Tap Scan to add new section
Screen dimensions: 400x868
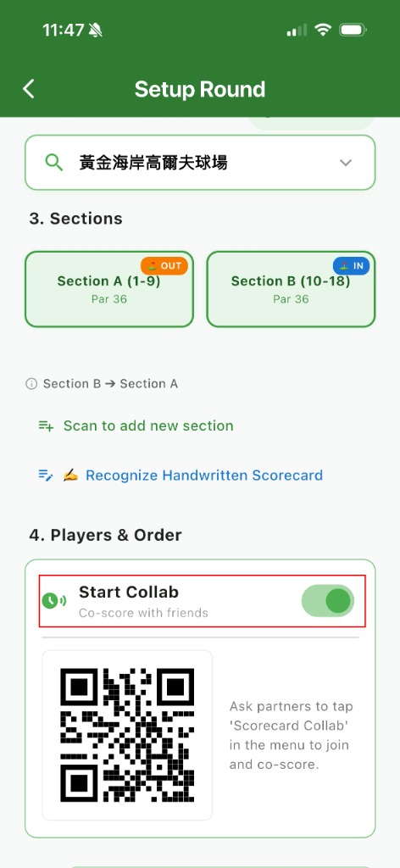pyautogui.click(x=148, y=426)
